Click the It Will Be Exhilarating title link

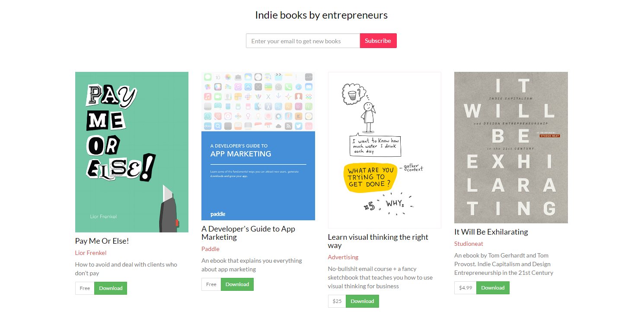[x=491, y=232]
